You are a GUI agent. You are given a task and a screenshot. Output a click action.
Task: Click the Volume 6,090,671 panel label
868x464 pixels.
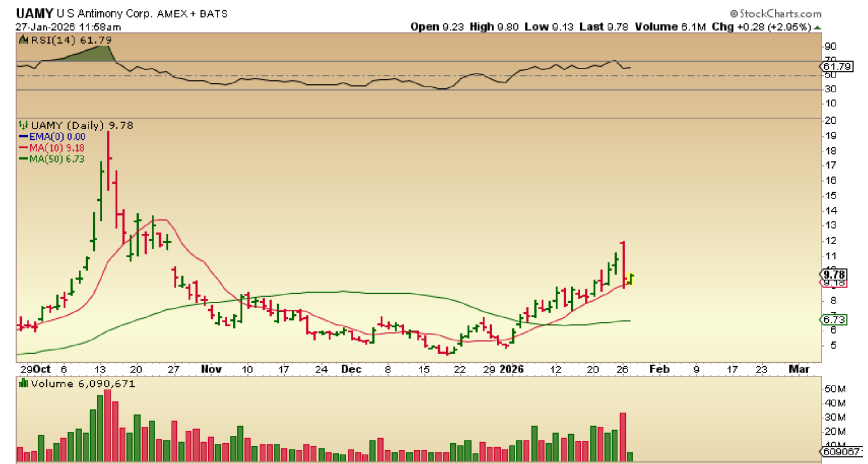pos(83,384)
